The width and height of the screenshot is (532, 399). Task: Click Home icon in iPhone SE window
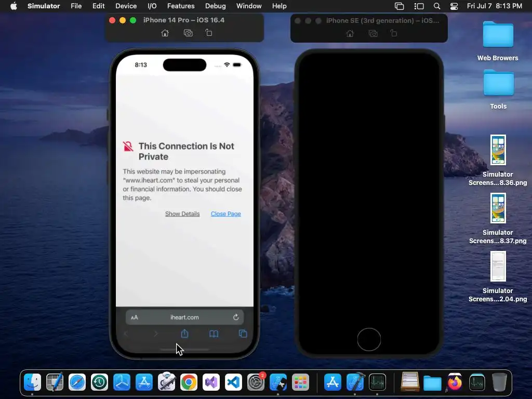pyautogui.click(x=350, y=34)
